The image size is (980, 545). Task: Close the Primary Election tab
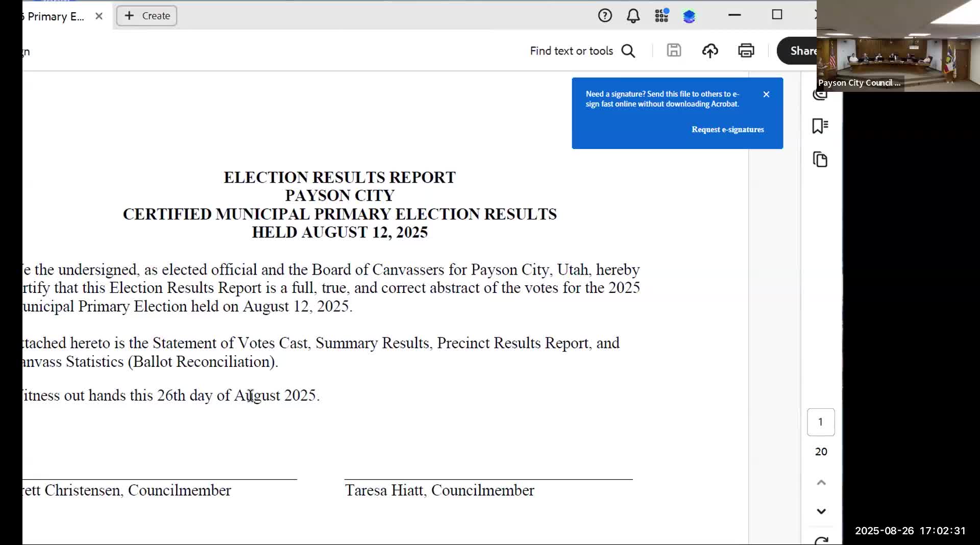click(99, 16)
